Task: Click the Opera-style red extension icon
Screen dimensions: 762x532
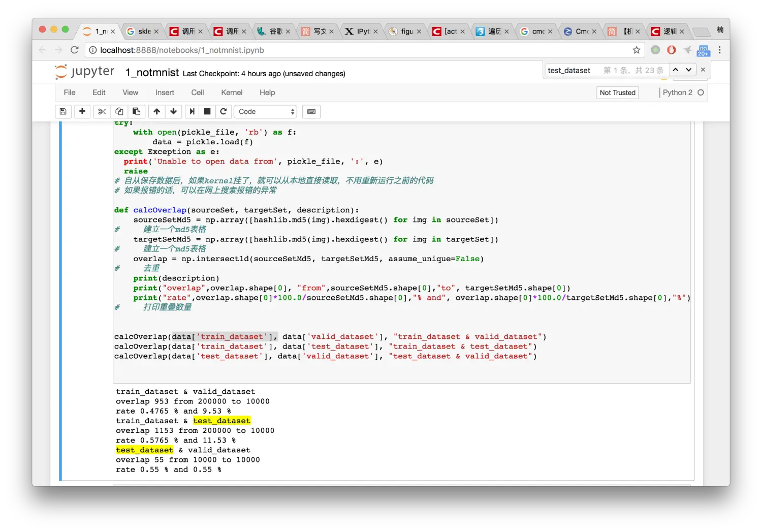Action: (672, 50)
